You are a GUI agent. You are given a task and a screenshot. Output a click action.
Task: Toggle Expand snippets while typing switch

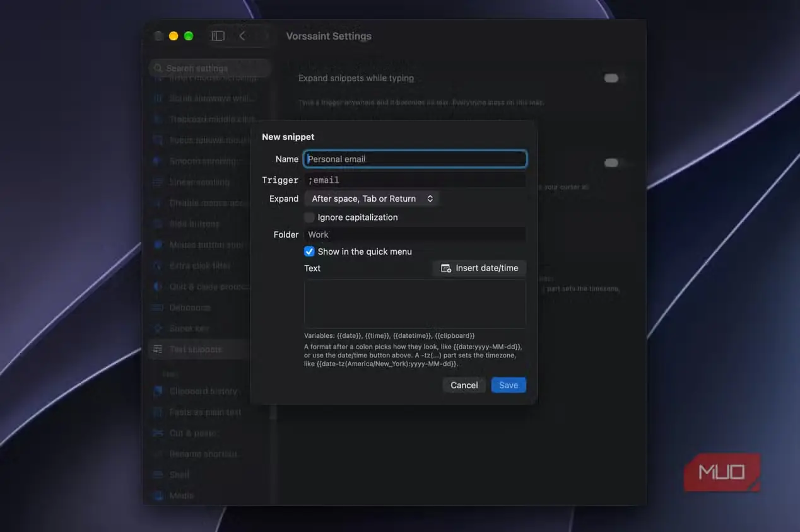click(x=611, y=78)
